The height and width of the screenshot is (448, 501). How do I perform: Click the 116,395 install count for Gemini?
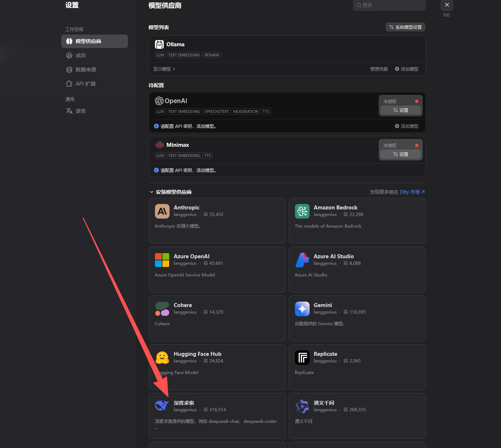(x=358, y=312)
